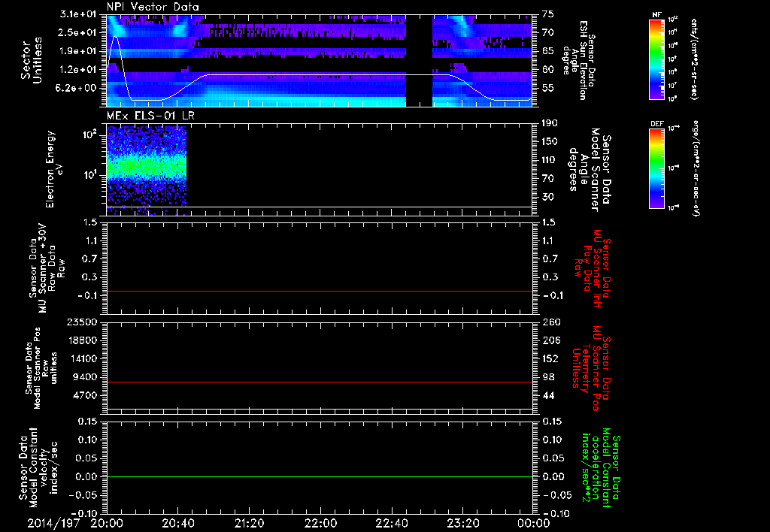Viewport: 770px width, 532px height.
Task: Click the "44" telemetry tick value
Action: point(548,395)
